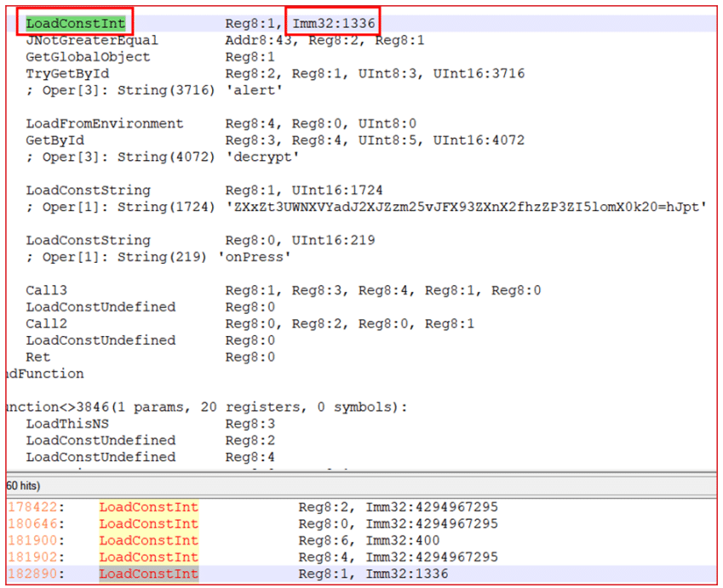Screen dimensions: 723x588
Task: Click the UInt16:3716 operand
Action: tap(479, 73)
